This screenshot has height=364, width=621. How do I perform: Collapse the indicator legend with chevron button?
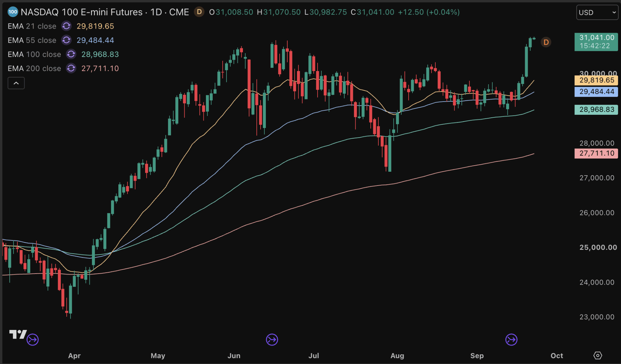(x=16, y=83)
